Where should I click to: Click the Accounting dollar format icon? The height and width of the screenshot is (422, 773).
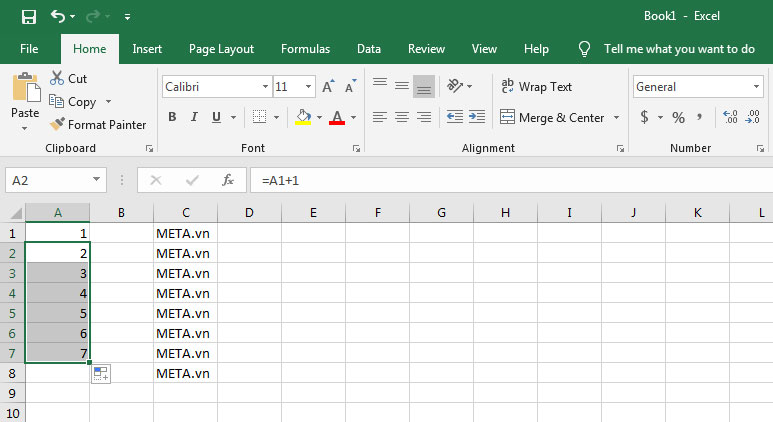point(644,117)
